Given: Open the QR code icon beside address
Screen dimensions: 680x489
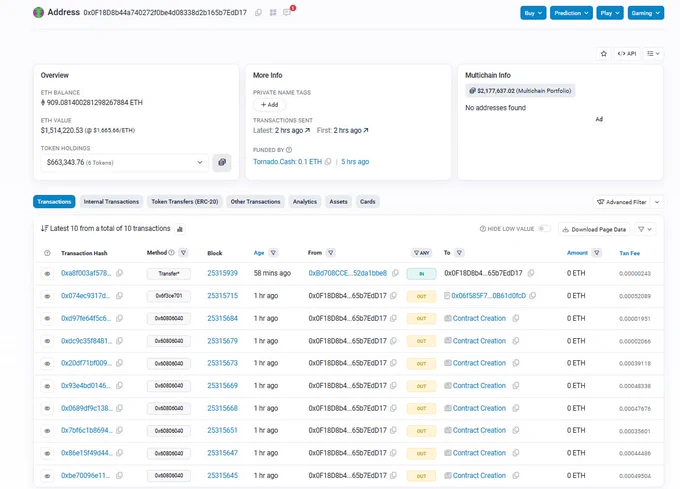Looking at the screenshot, I should [273, 13].
